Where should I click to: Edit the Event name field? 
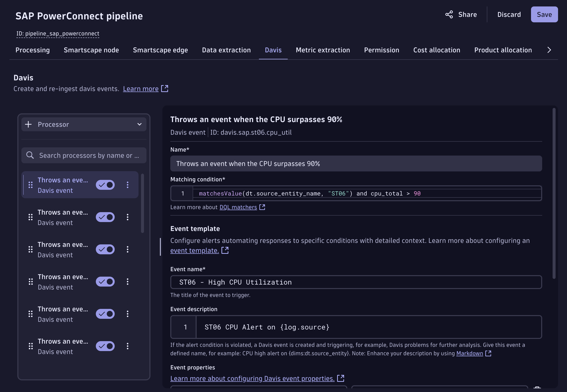point(356,282)
